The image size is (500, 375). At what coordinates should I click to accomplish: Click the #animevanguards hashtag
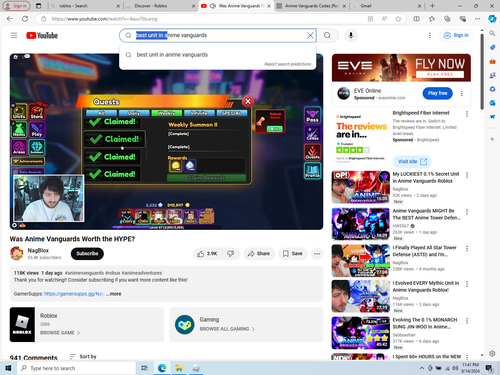[x=84, y=273]
